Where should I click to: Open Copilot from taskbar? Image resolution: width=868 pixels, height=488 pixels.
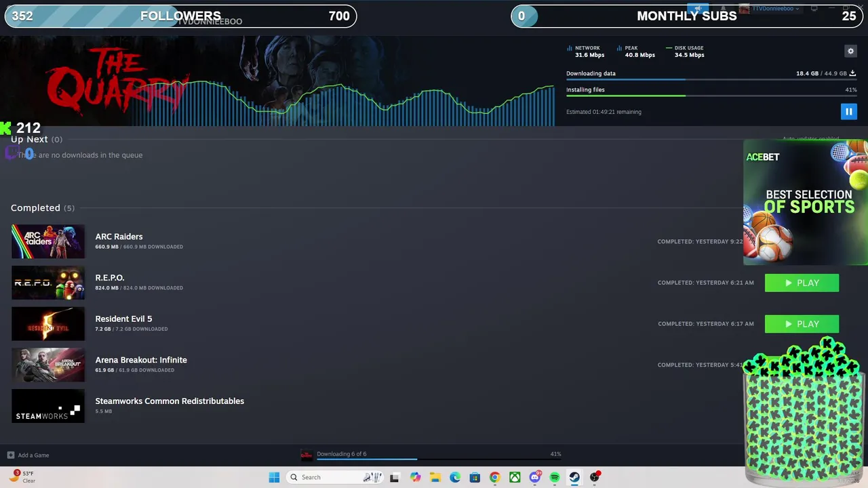click(x=415, y=477)
